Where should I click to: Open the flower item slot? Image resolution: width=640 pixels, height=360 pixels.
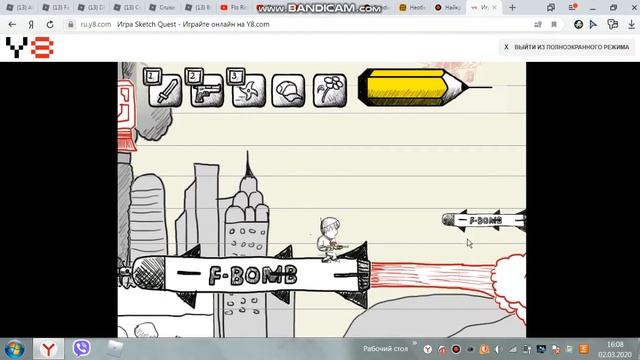(330, 90)
